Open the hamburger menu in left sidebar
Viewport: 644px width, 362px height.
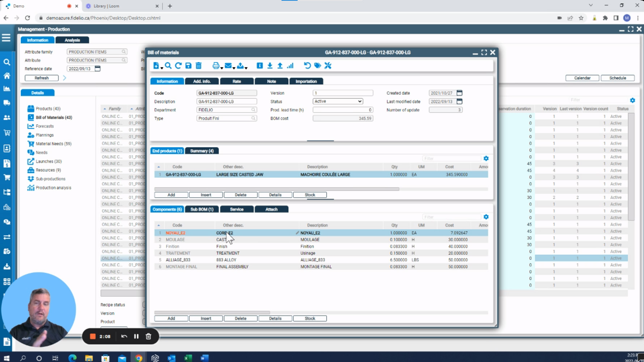6,38
